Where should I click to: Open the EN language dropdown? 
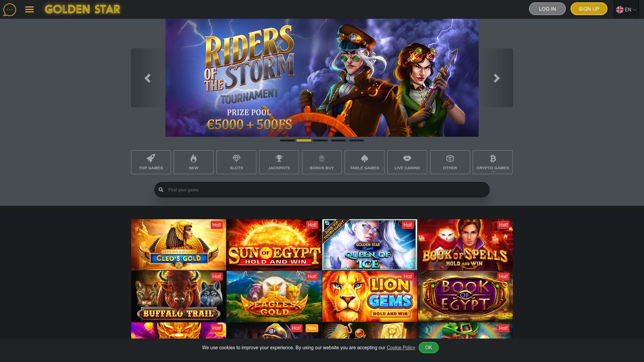coord(626,10)
